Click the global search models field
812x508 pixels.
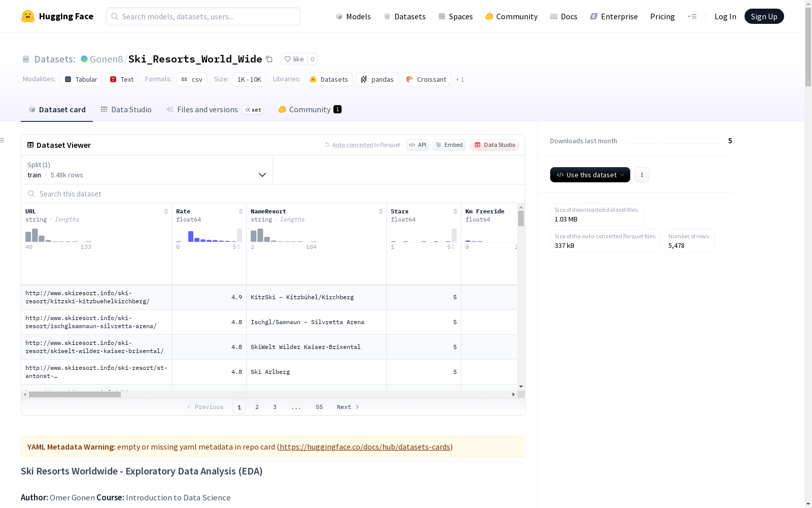tap(203, 16)
